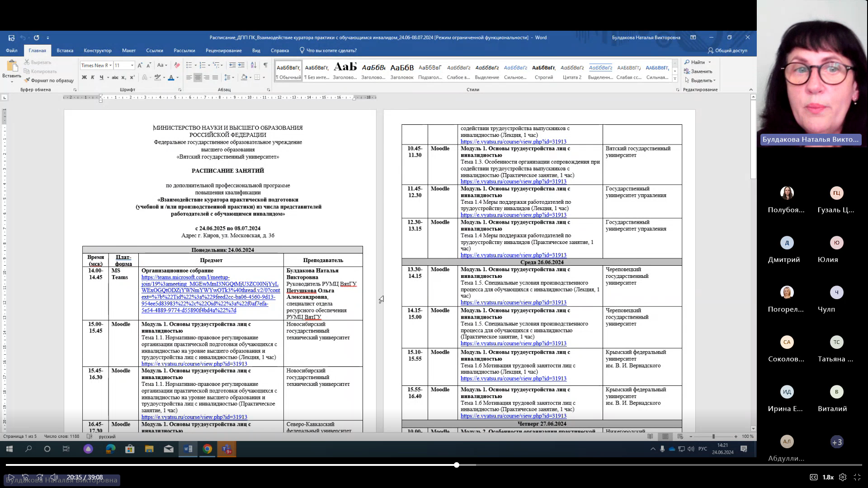Toggle closed captions (CC) in the player
868x488 pixels.
pos(813,477)
